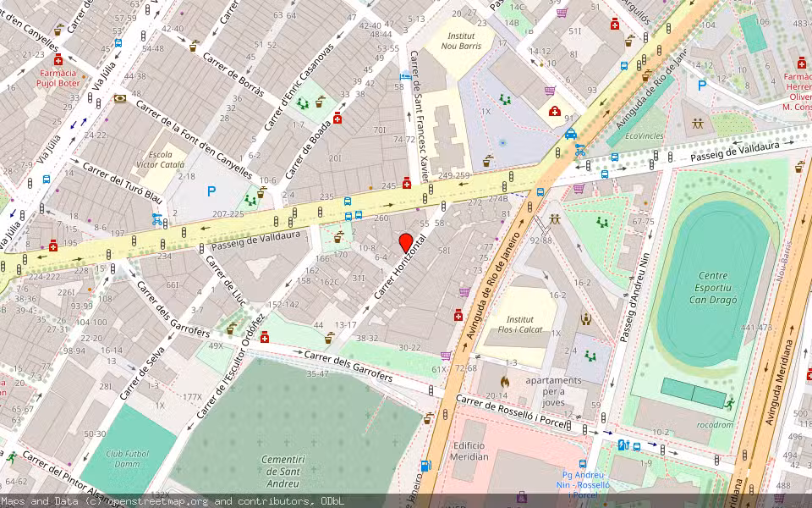This screenshot has width=812, height=508.
Task: Click the supermarket cart icon near 61X
Action: tap(445, 355)
